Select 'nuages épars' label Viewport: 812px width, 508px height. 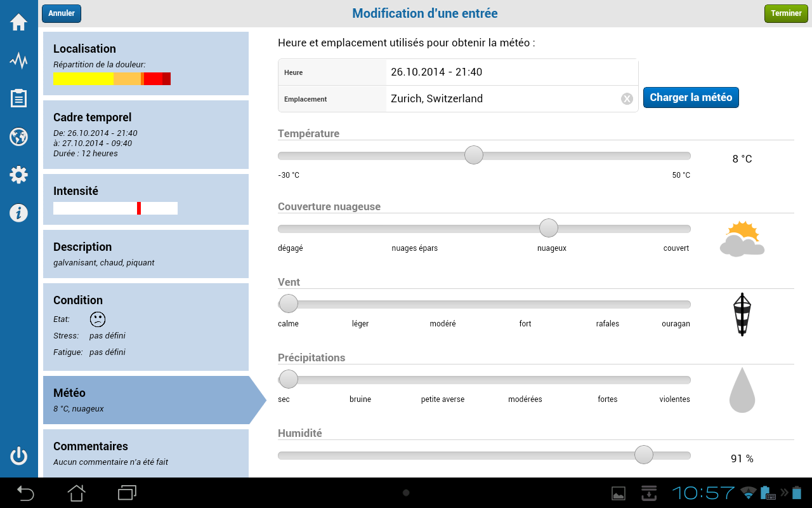coord(415,248)
